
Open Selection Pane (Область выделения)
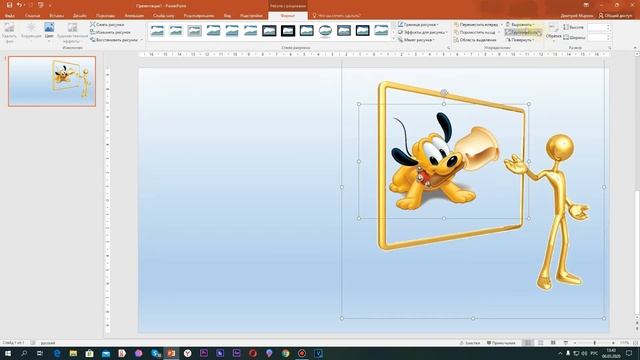coord(475,40)
